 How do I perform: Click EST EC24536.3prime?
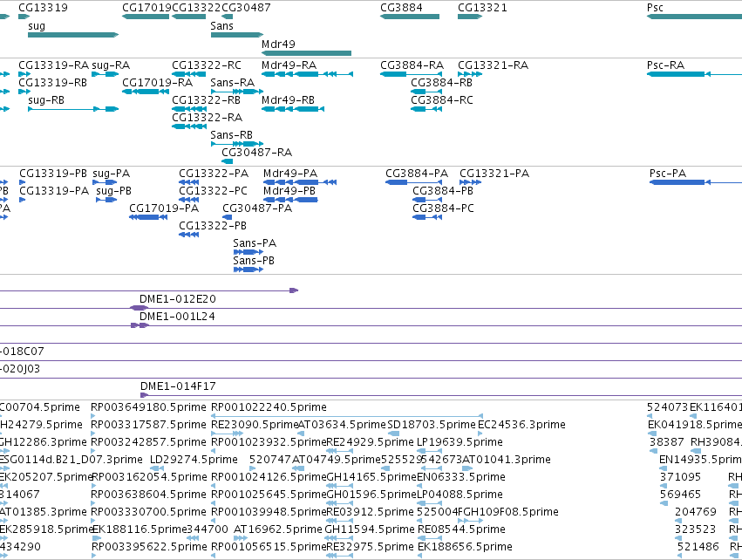[x=521, y=425]
